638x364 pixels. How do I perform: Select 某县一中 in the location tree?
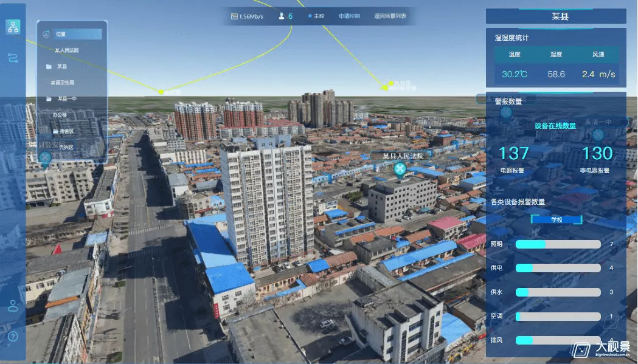point(67,99)
